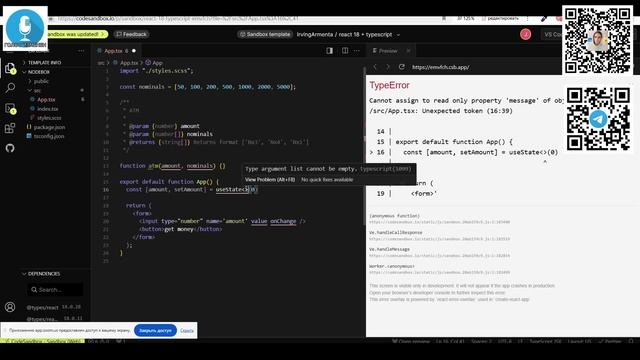Click the Sandbox template badge
The image size is (640, 360).
[265, 34]
